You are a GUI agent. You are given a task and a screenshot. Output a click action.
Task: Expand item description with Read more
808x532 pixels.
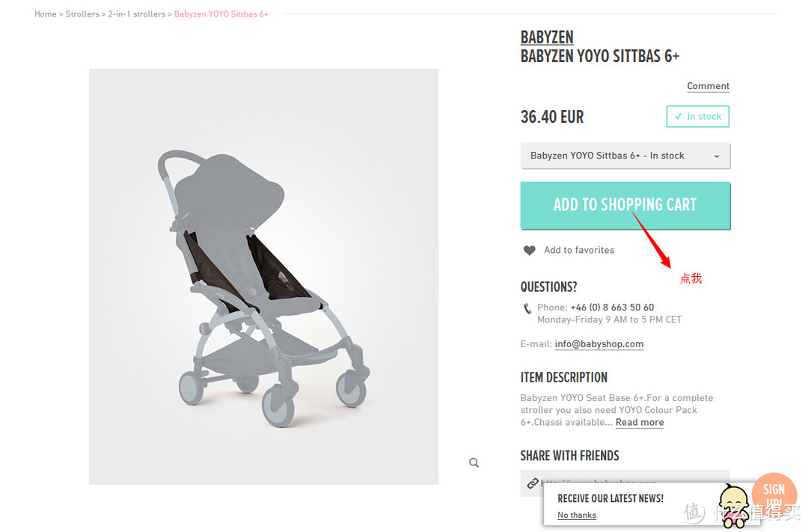640,423
